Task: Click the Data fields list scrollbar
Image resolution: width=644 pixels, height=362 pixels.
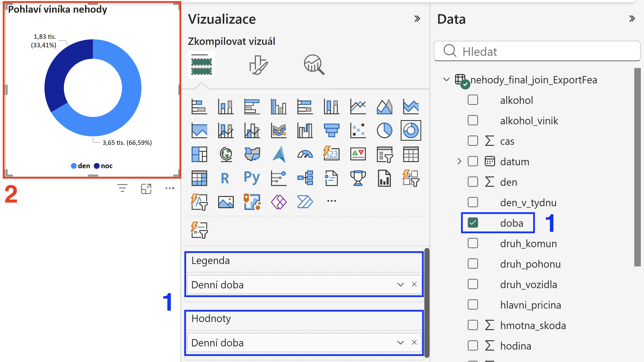Action: point(637,167)
